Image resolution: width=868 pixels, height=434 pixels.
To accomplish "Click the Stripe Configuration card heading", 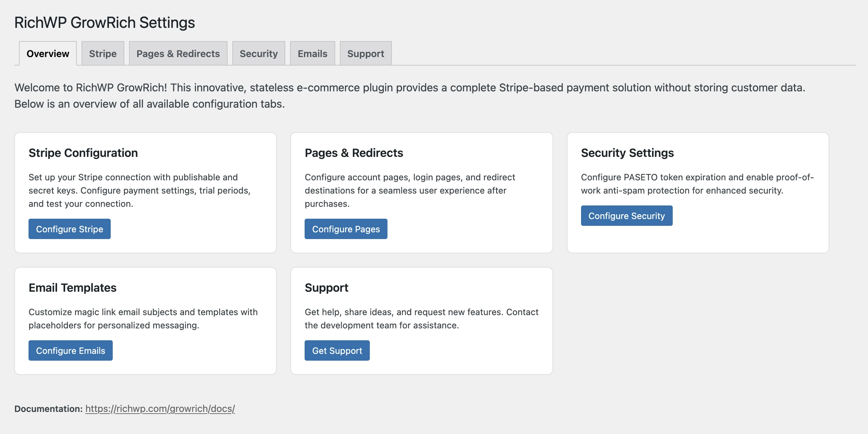I will tap(83, 153).
